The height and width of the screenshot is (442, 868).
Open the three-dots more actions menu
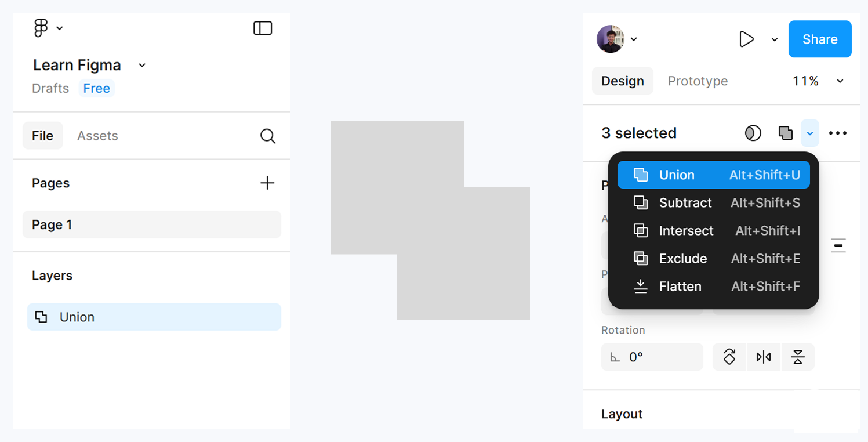click(837, 133)
